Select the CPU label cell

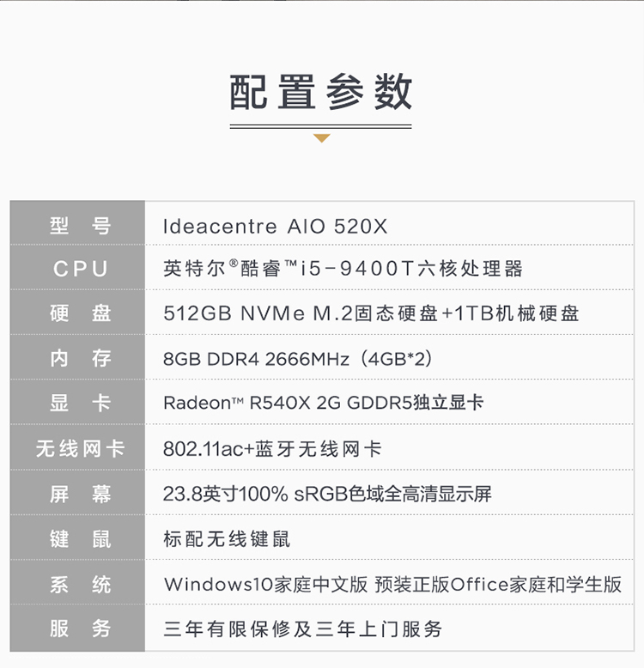tap(77, 268)
